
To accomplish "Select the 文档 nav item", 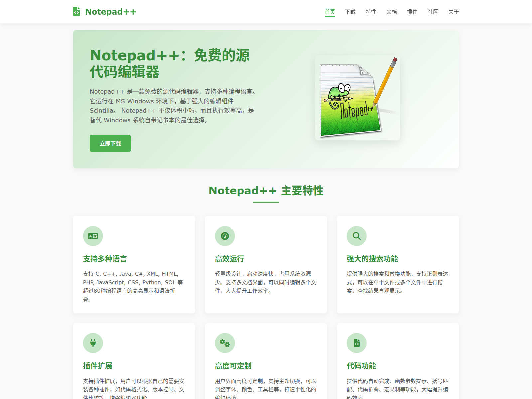I will pos(392,12).
